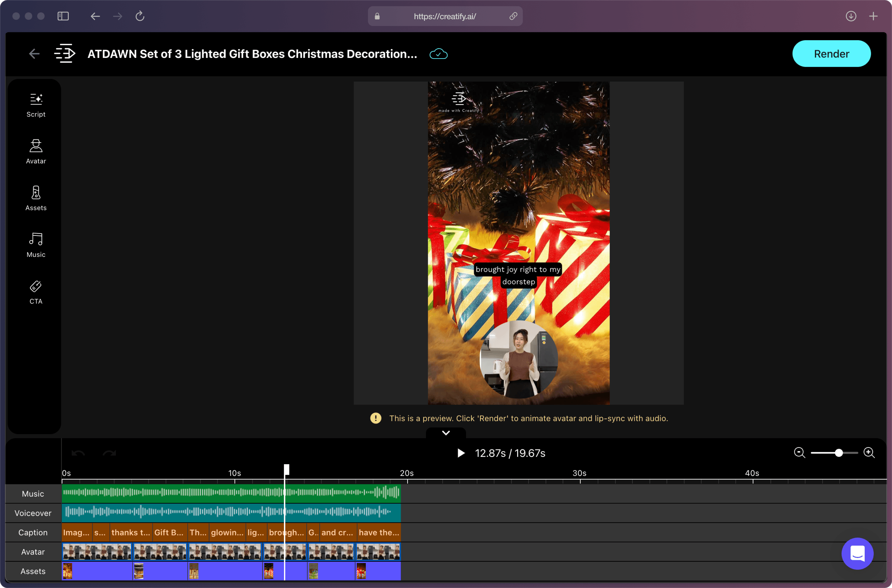Open the Assets panel

click(36, 199)
